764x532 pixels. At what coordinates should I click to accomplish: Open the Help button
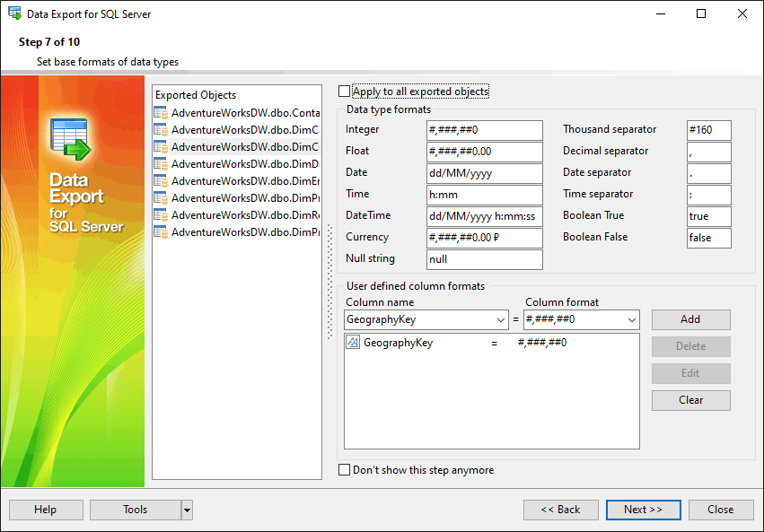coord(46,510)
